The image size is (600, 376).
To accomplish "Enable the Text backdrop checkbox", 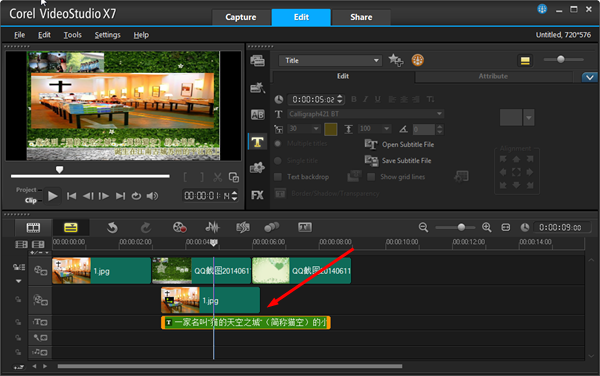I will click(278, 177).
